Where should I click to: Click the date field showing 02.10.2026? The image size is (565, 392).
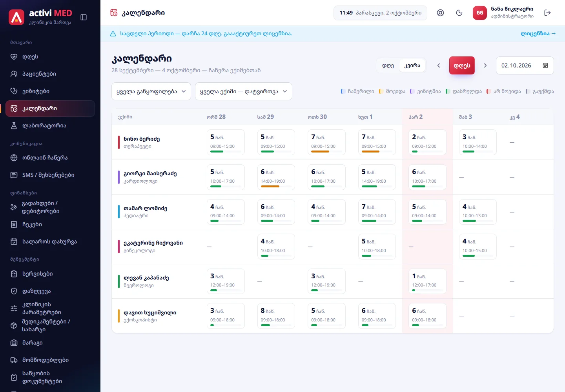coord(525,65)
